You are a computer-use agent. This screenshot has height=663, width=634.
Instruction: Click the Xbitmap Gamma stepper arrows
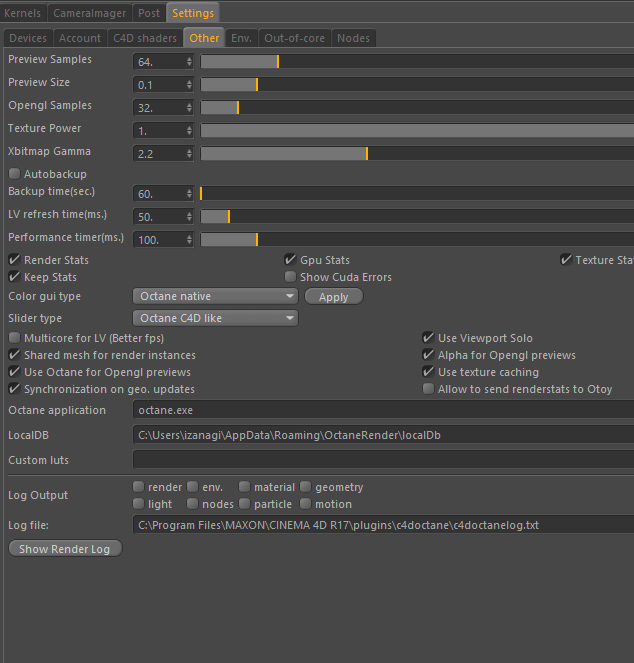189,153
